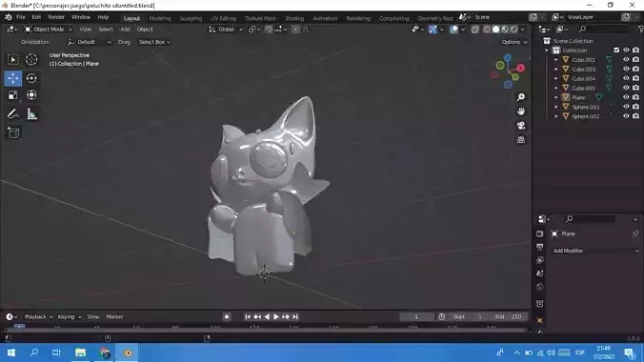Viewport: 644px width, 362px height.
Task: Switch perspective/orthographic grid icon
Action: 521,140
